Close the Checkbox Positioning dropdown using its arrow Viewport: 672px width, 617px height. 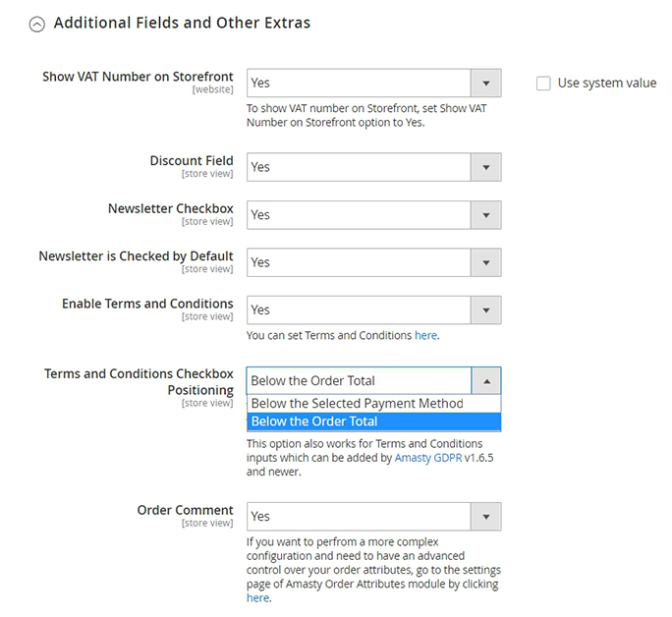pyautogui.click(x=486, y=380)
